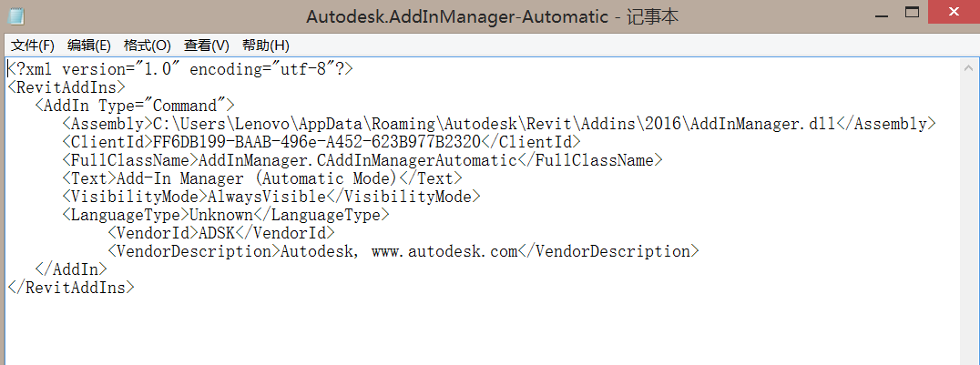Image resolution: width=980 pixels, height=365 pixels.
Task: Click the AlwaysVisible value in VisibilityMode
Action: pyautogui.click(x=267, y=197)
